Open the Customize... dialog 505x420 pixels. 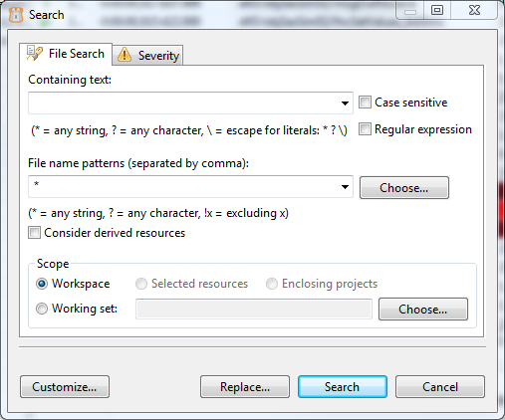click(65, 387)
